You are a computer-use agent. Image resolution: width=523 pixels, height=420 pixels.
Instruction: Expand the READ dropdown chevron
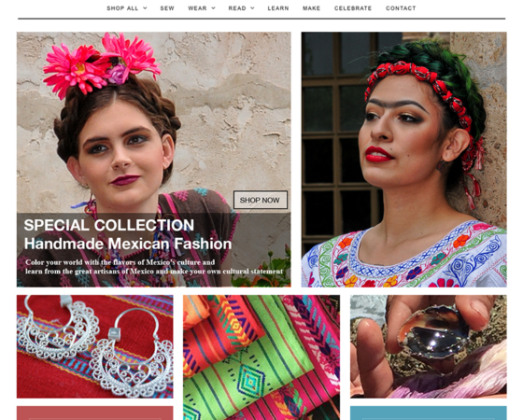point(252,8)
